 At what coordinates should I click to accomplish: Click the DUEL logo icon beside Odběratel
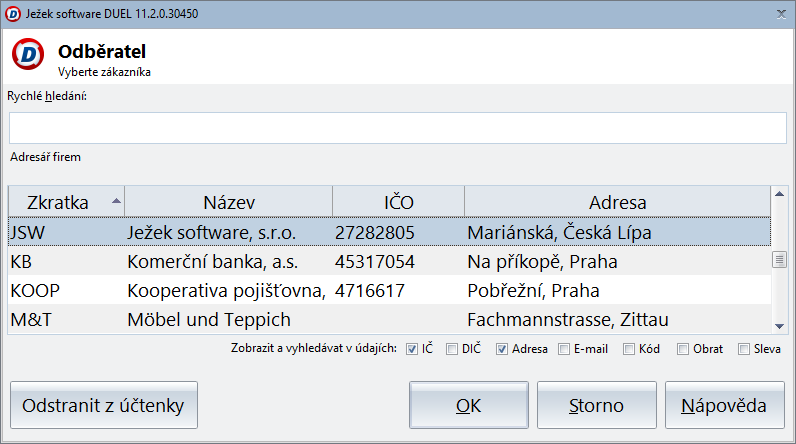(28, 54)
